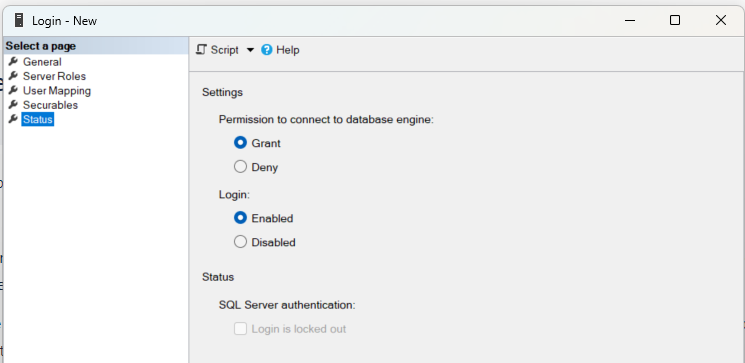Click the Script text button
The image size is (745, 363).
224,50
